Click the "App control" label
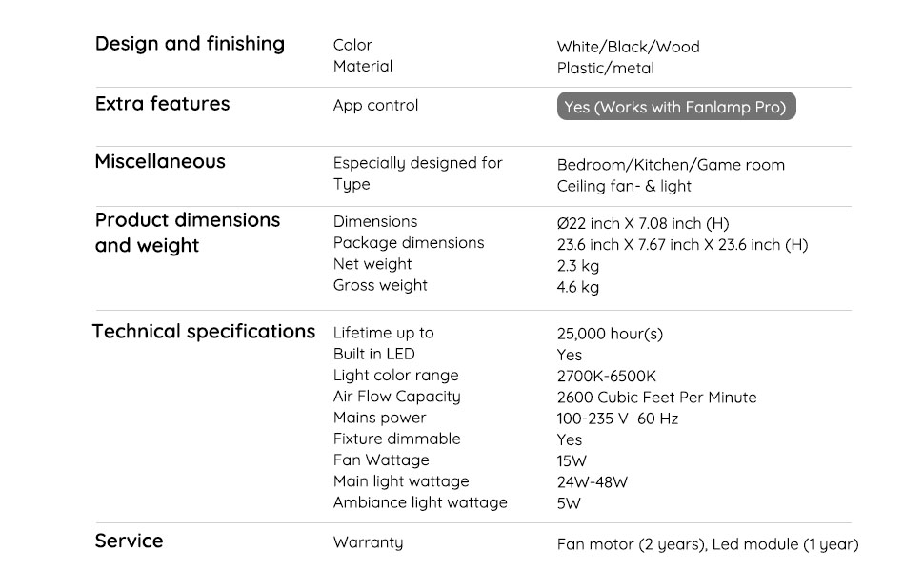 point(375,106)
